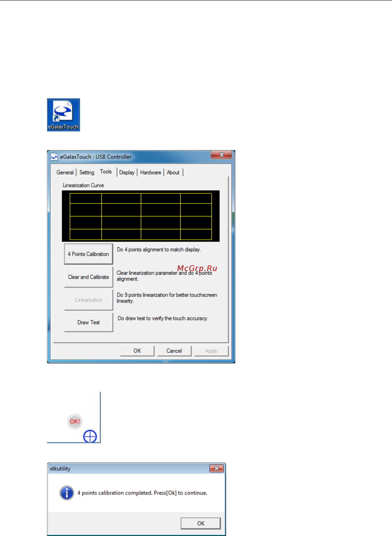The height and width of the screenshot is (536, 392).
Task: Click the 'Do 9 points linearization' description
Action: click(167, 298)
